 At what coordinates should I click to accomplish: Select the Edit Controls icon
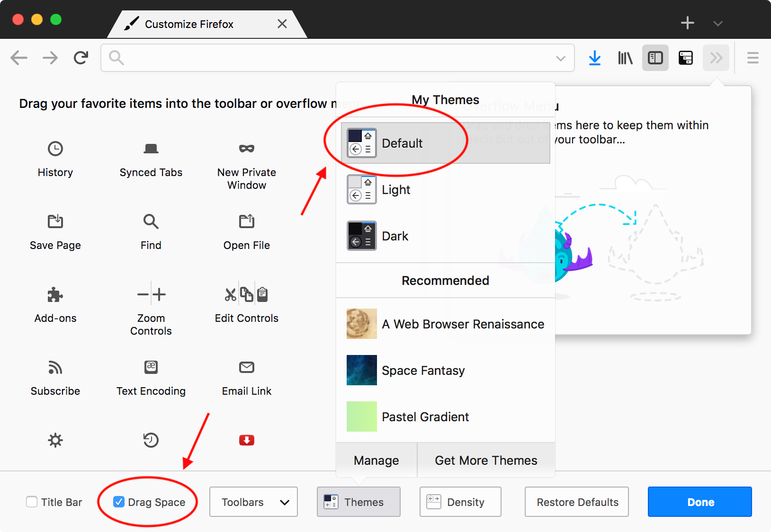(x=247, y=294)
